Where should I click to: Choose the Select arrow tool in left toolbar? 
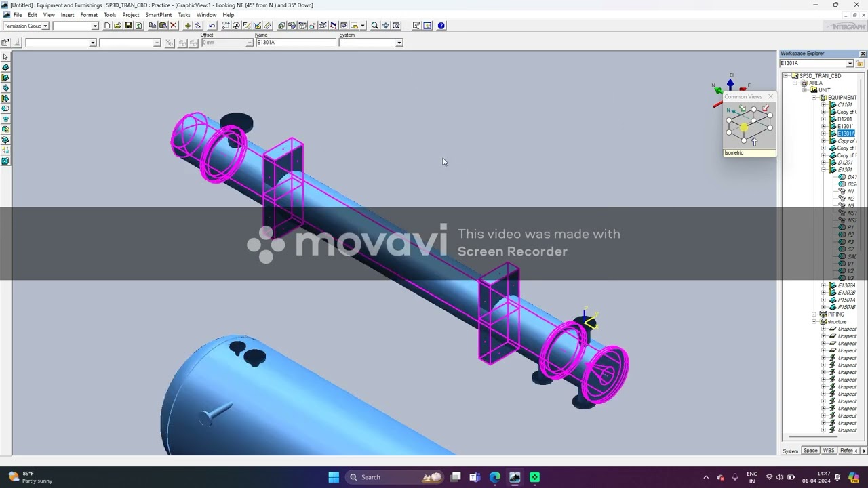tap(5, 57)
